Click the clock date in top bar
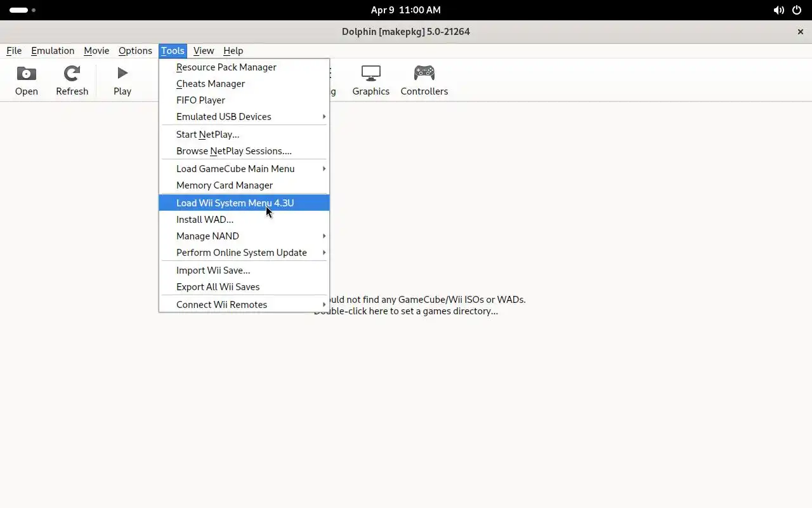Screen dimensions: 812x508 [x=406, y=10]
